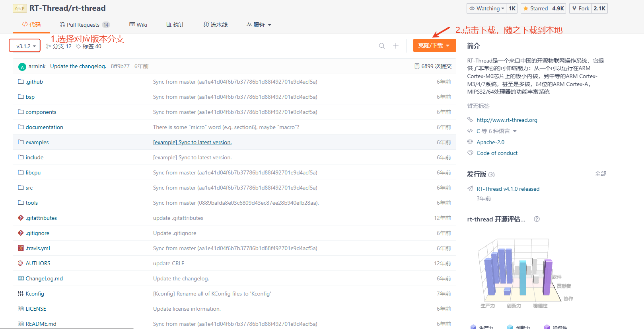Click the bsp folder icon
Viewport: 644px width, 329px height.
tap(21, 97)
